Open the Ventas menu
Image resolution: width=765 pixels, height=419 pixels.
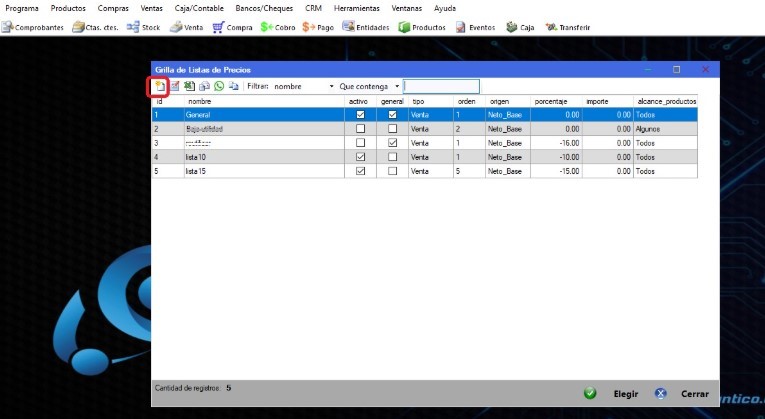point(152,8)
